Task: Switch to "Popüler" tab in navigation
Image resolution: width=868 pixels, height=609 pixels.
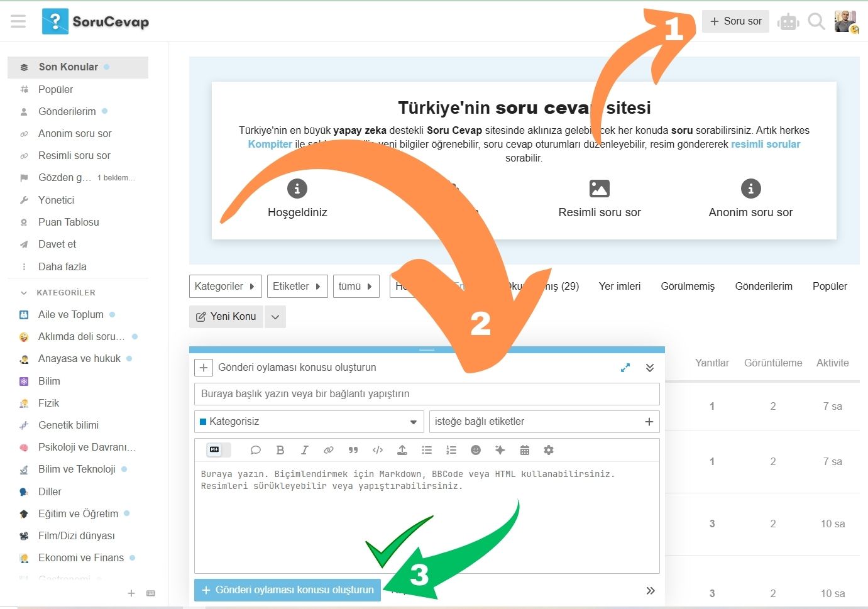Action: pos(830,287)
